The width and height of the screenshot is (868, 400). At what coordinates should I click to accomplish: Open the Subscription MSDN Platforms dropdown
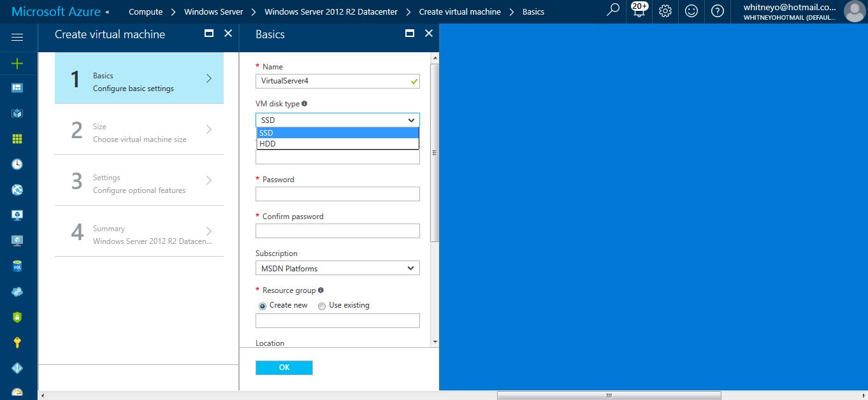tap(338, 268)
